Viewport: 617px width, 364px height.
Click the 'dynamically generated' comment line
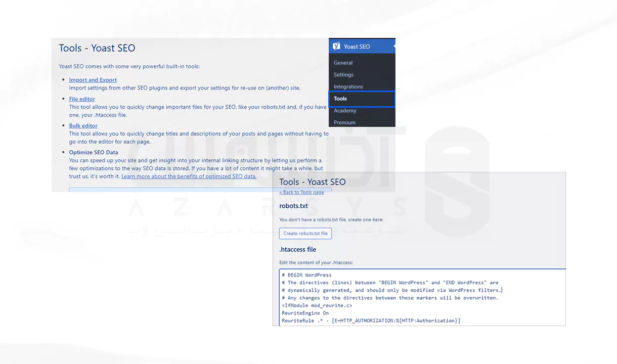tap(392, 290)
